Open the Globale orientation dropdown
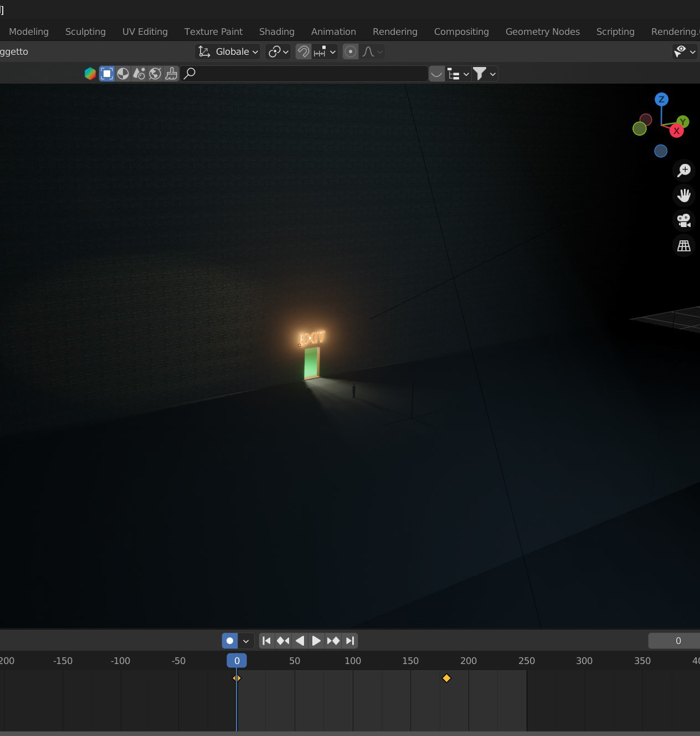The width and height of the screenshot is (700, 736). pyautogui.click(x=228, y=52)
